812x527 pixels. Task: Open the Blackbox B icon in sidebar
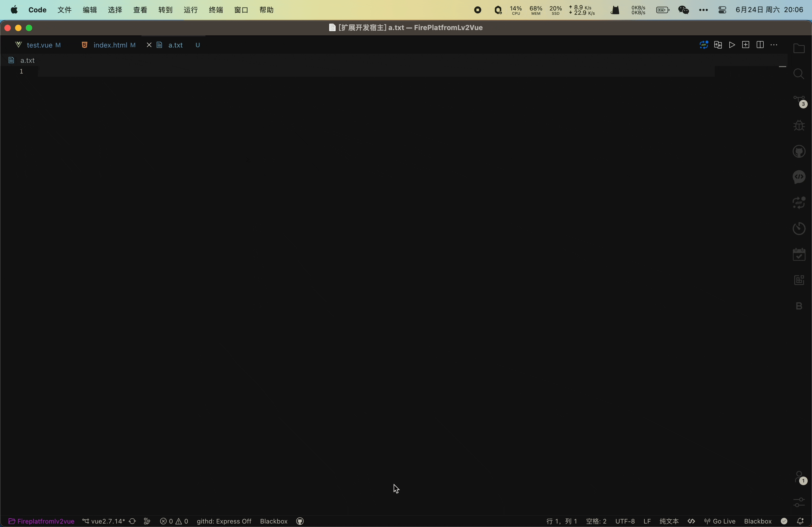point(799,306)
